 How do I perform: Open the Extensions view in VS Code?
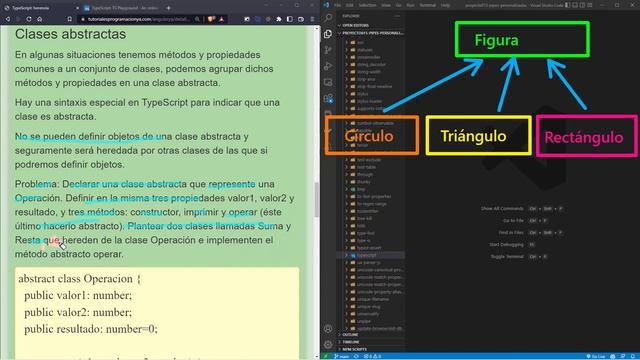pyautogui.click(x=328, y=98)
